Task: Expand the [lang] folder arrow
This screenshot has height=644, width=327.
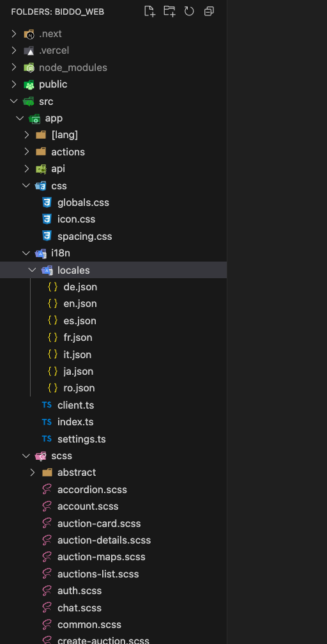Action: 27,135
